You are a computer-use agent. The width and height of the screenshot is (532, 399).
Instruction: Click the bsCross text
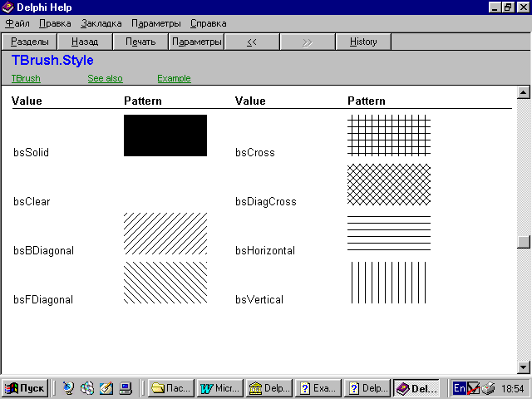pos(255,152)
